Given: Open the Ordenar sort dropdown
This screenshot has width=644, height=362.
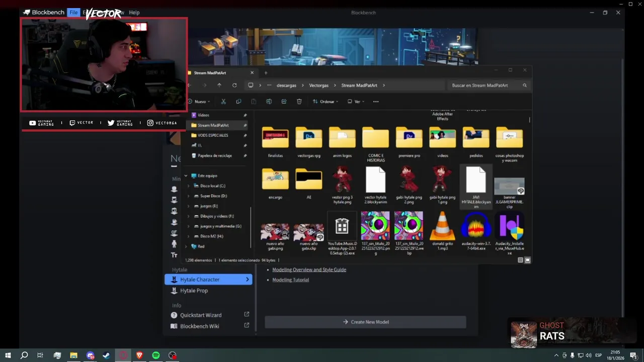Looking at the screenshot, I should [325, 102].
